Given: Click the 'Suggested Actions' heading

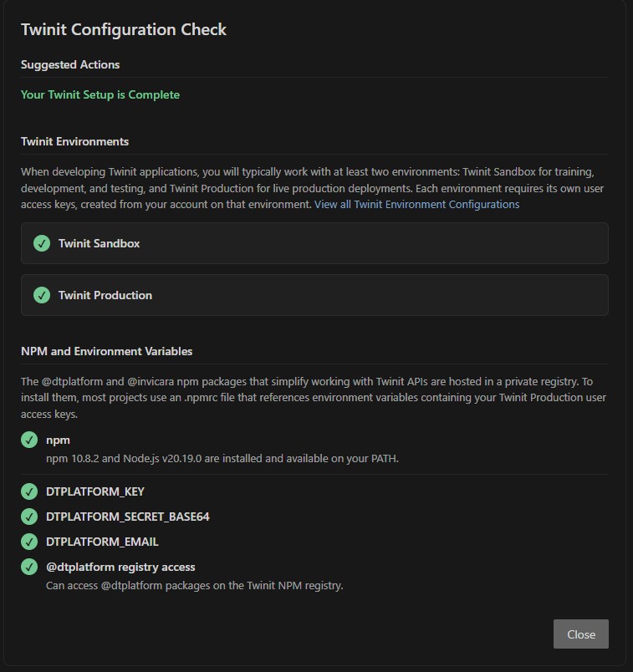Looking at the screenshot, I should tap(70, 64).
